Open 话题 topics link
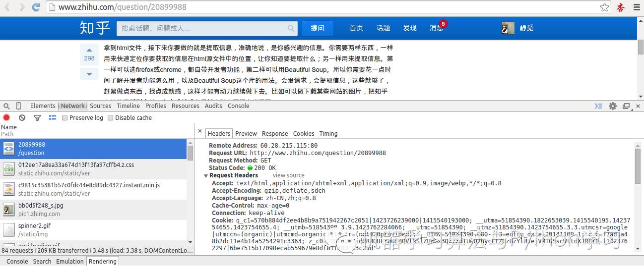Viewport: 644px width, 273px height. (x=383, y=28)
